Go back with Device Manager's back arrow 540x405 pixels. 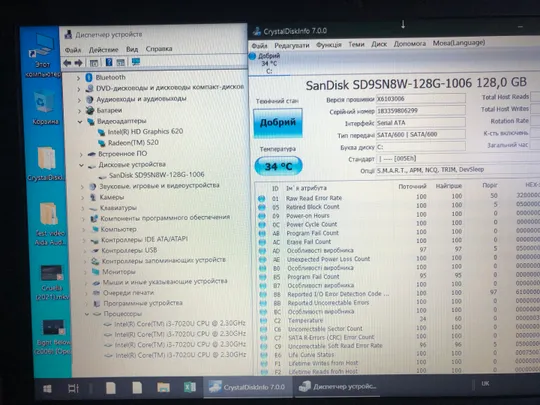67,63
